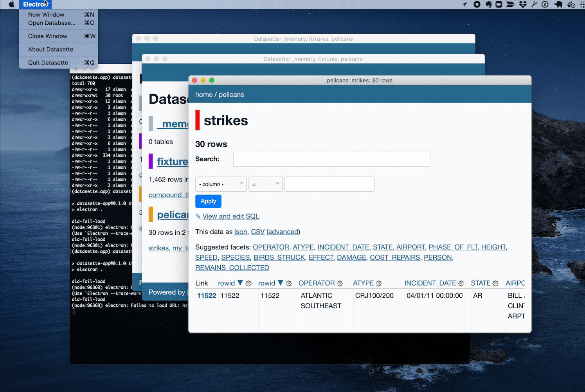Viewport: 585px width, 392px height.
Task: Expand the '- column -' filter dropdown
Action: pos(221,184)
